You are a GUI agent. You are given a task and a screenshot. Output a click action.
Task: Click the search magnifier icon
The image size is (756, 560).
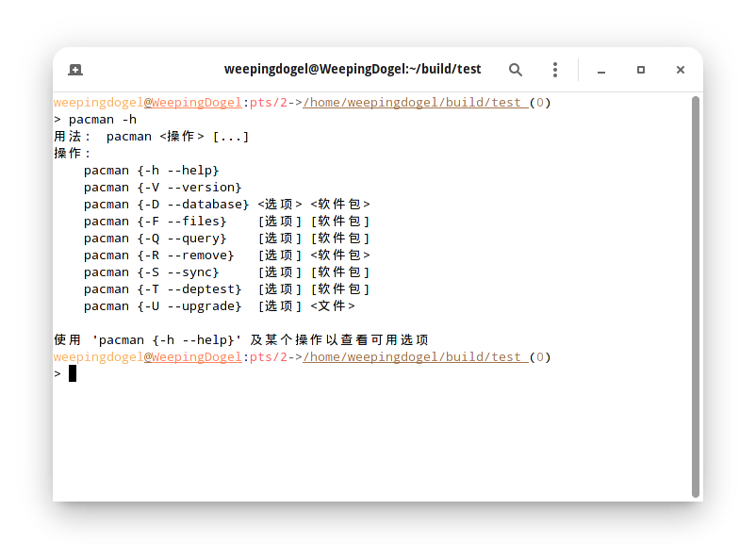point(516,70)
